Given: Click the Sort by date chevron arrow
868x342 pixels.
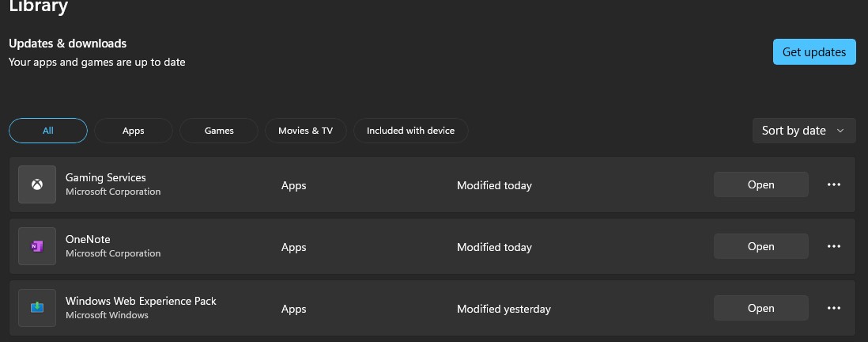Looking at the screenshot, I should (x=840, y=131).
